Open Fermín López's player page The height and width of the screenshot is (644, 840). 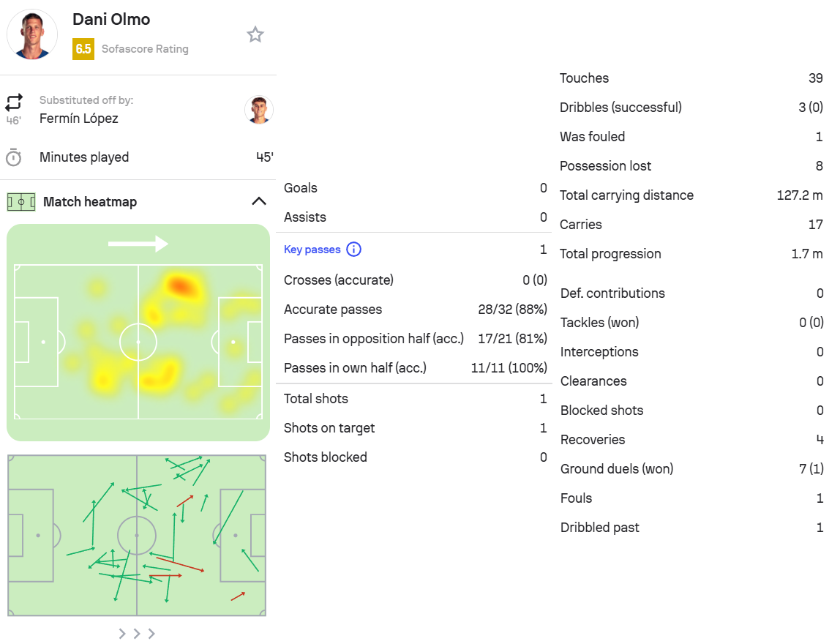(79, 119)
